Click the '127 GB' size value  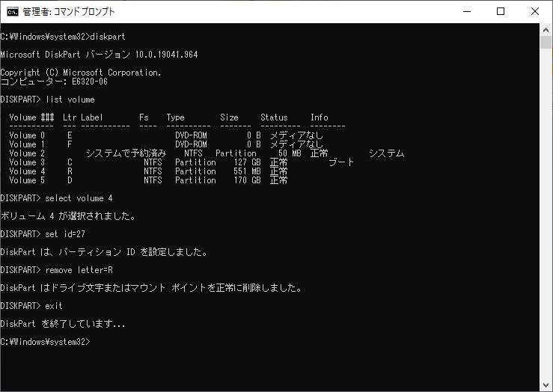coord(247,162)
